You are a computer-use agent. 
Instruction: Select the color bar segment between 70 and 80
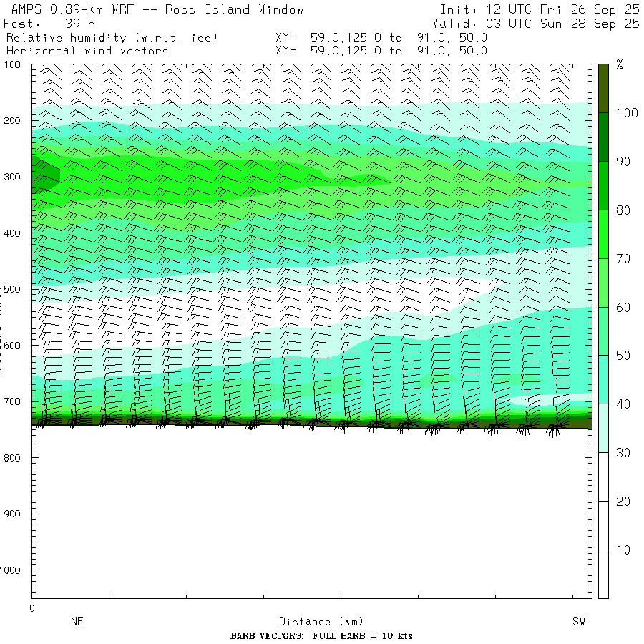coord(603,234)
